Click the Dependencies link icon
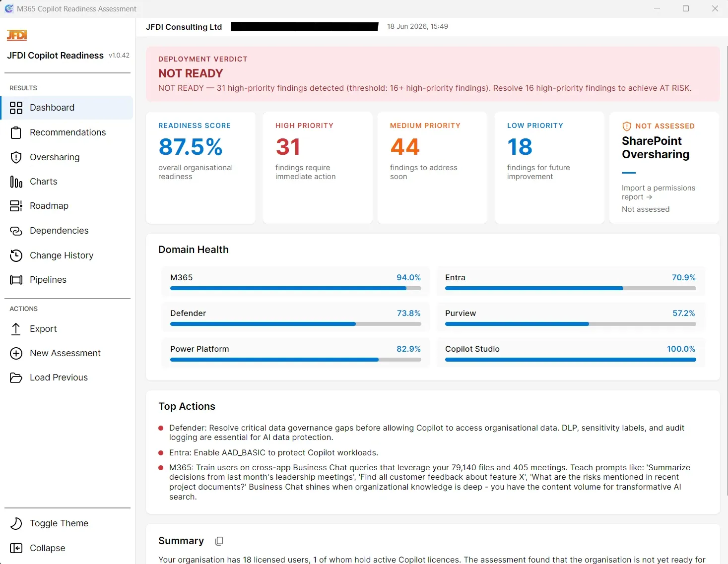Screen dimensions: 728x564 pos(16,231)
